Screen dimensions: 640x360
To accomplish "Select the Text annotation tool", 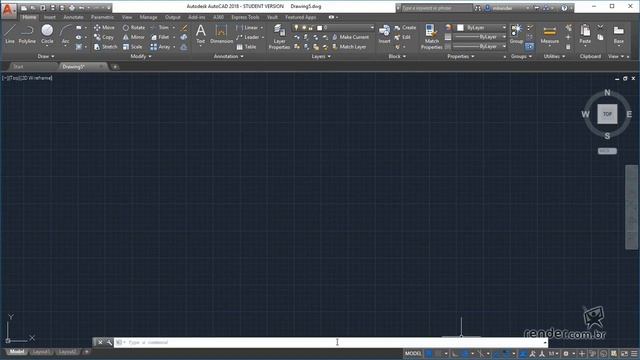I will coord(200,34).
